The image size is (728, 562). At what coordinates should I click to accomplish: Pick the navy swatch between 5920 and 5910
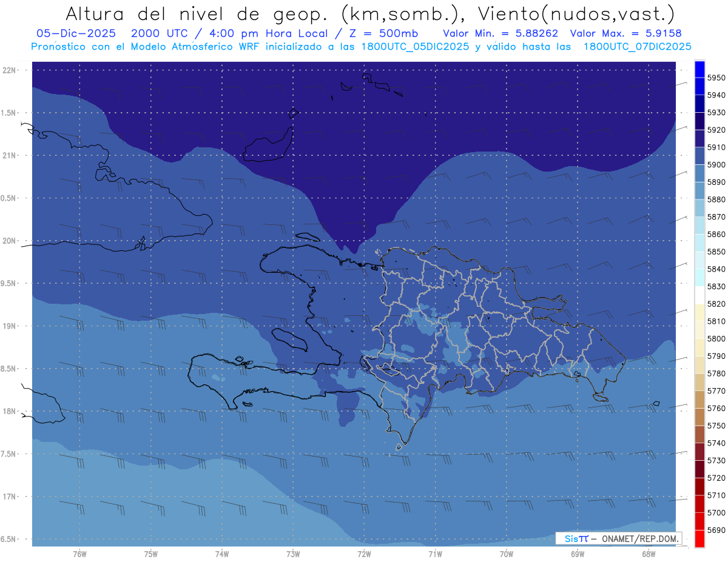pyautogui.click(x=699, y=139)
